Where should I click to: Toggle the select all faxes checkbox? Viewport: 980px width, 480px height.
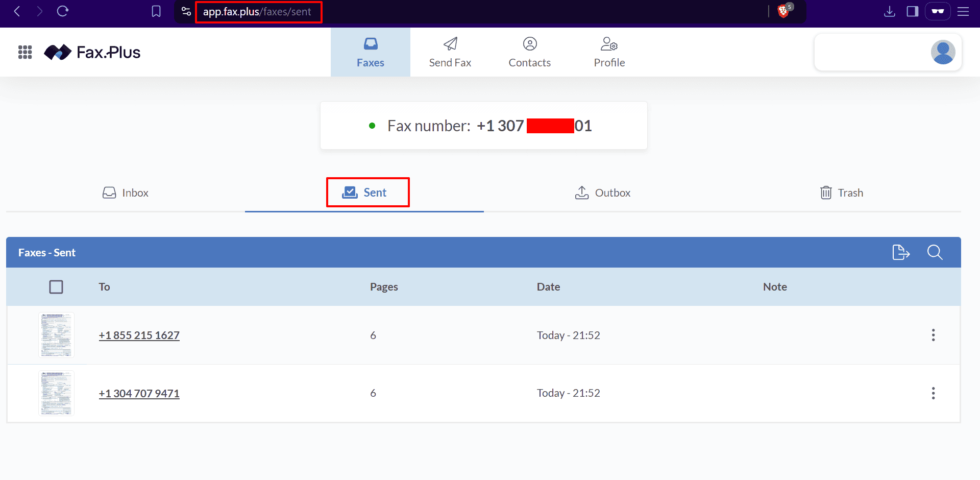tap(56, 287)
